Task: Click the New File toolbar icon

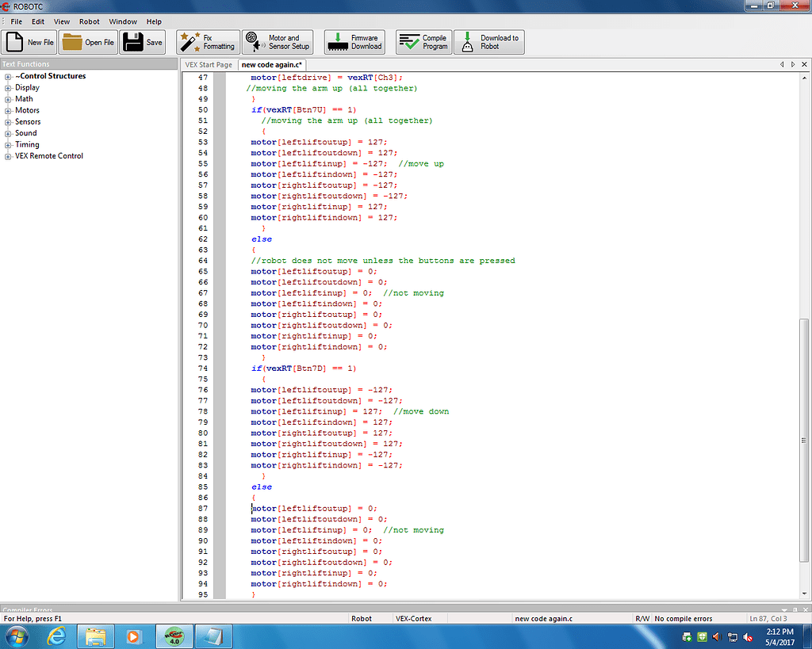Action: point(29,42)
